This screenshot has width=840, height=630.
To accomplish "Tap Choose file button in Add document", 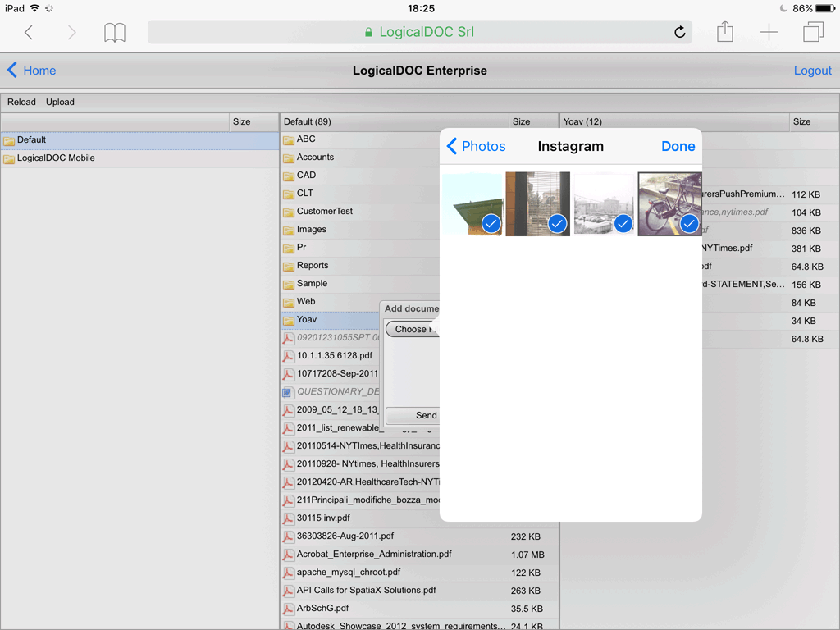I will (x=413, y=329).
